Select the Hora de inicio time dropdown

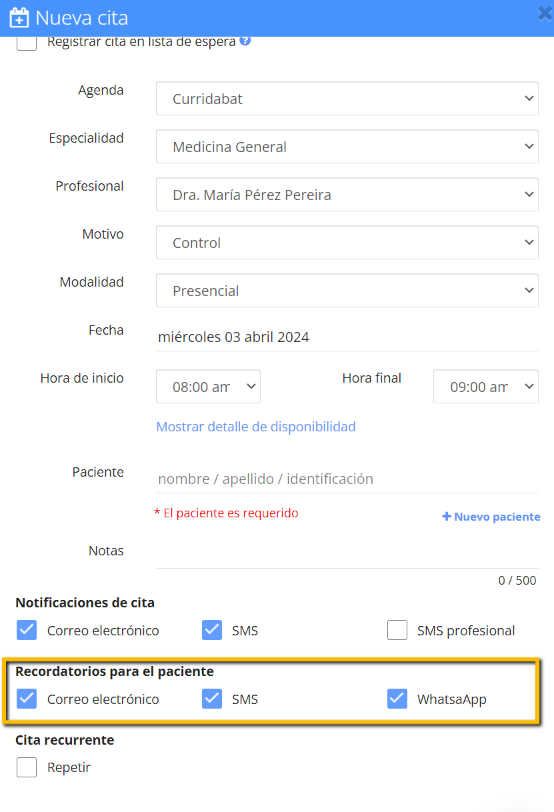(x=208, y=386)
